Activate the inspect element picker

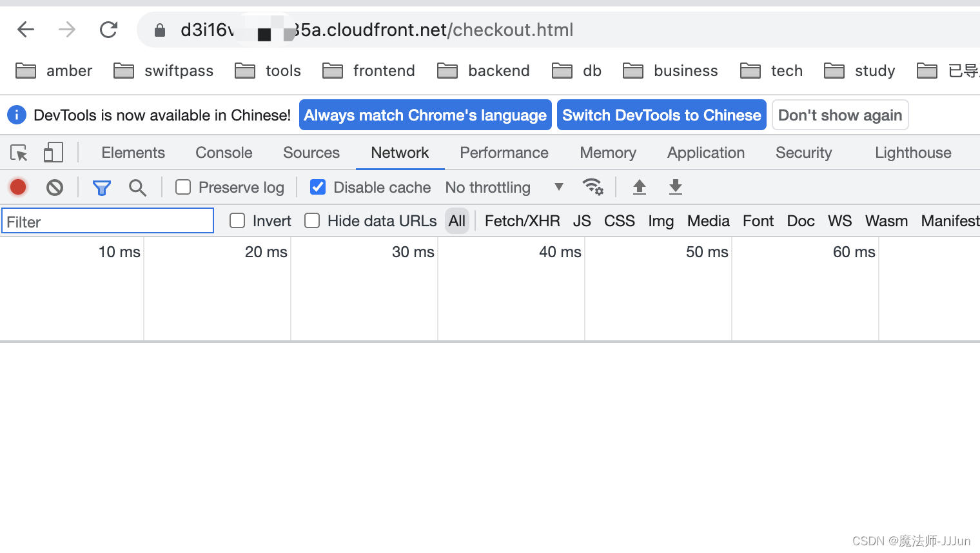coord(19,153)
